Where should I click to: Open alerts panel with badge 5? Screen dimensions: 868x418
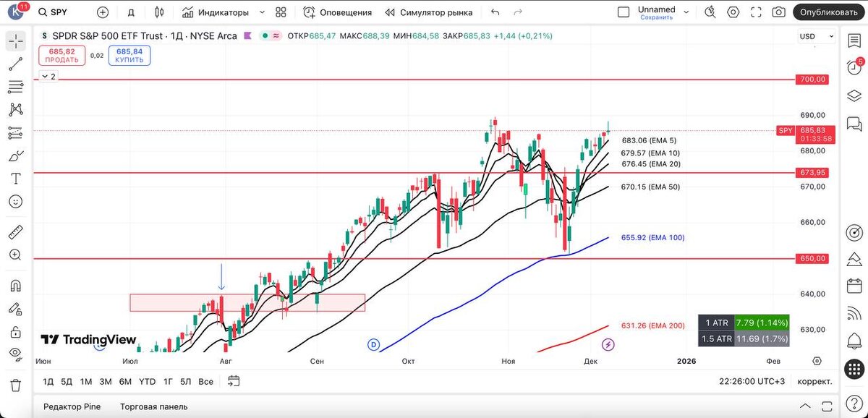click(854, 68)
